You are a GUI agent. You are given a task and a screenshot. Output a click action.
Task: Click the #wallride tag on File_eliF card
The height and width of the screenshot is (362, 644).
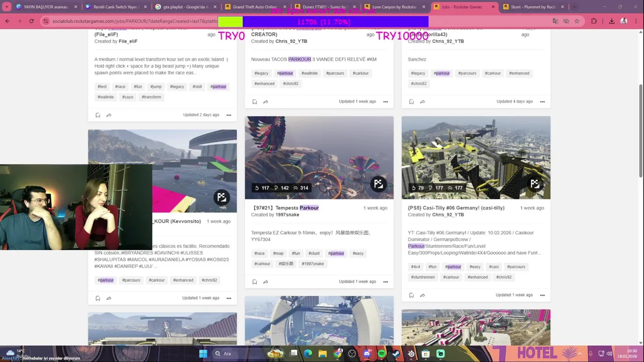[x=106, y=97]
